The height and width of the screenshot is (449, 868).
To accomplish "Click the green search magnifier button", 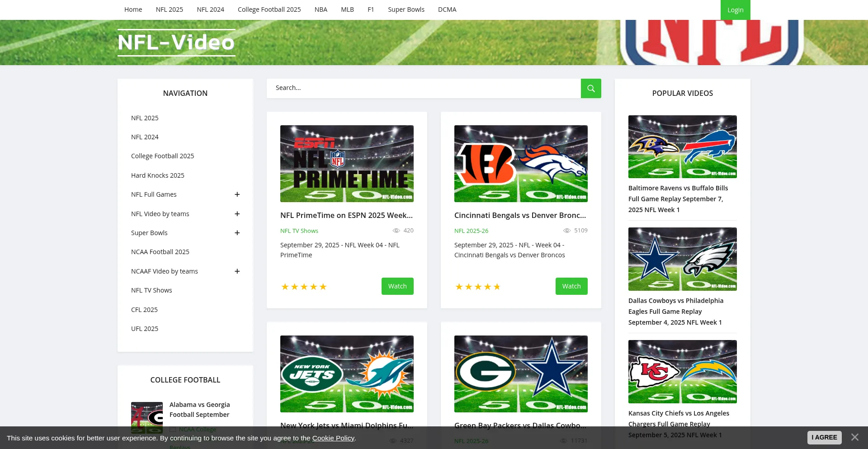I will tap(591, 89).
